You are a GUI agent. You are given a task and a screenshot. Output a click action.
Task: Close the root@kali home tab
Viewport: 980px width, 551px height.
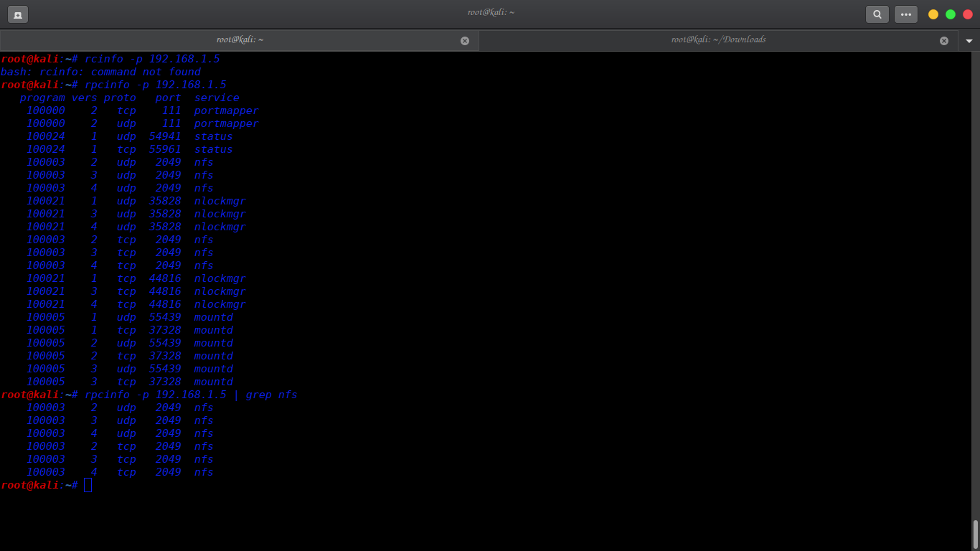[x=465, y=40]
